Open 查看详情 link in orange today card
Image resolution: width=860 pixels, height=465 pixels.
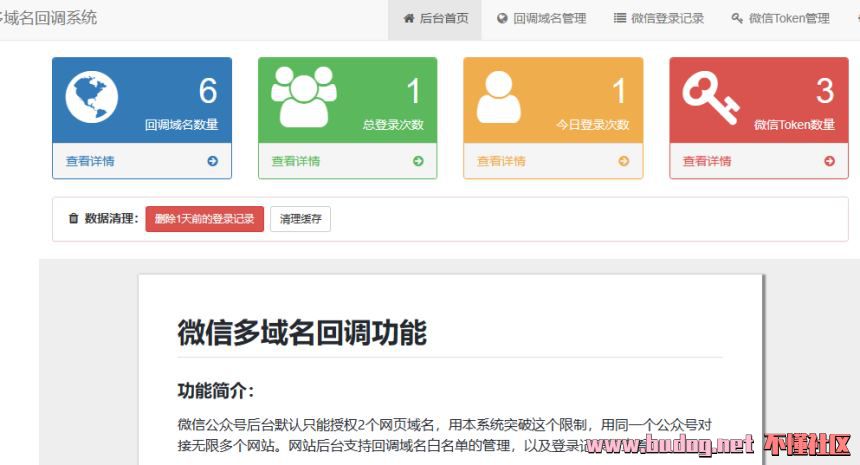point(501,161)
